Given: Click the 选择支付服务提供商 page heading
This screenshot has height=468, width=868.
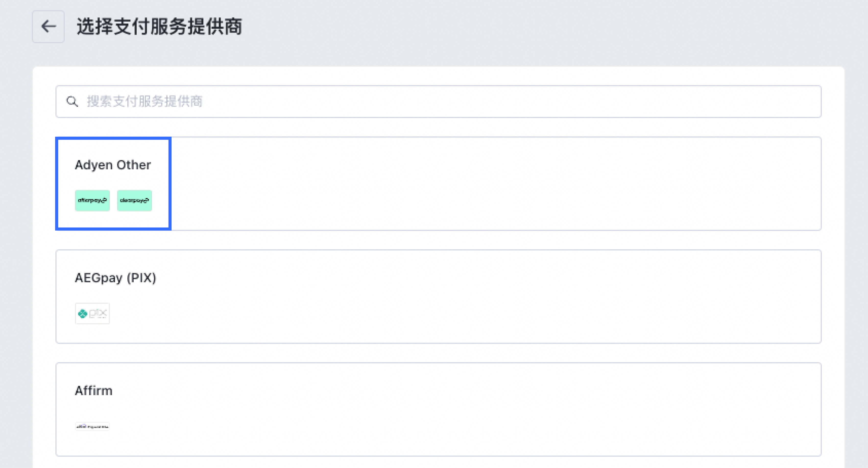Looking at the screenshot, I should 159,27.
